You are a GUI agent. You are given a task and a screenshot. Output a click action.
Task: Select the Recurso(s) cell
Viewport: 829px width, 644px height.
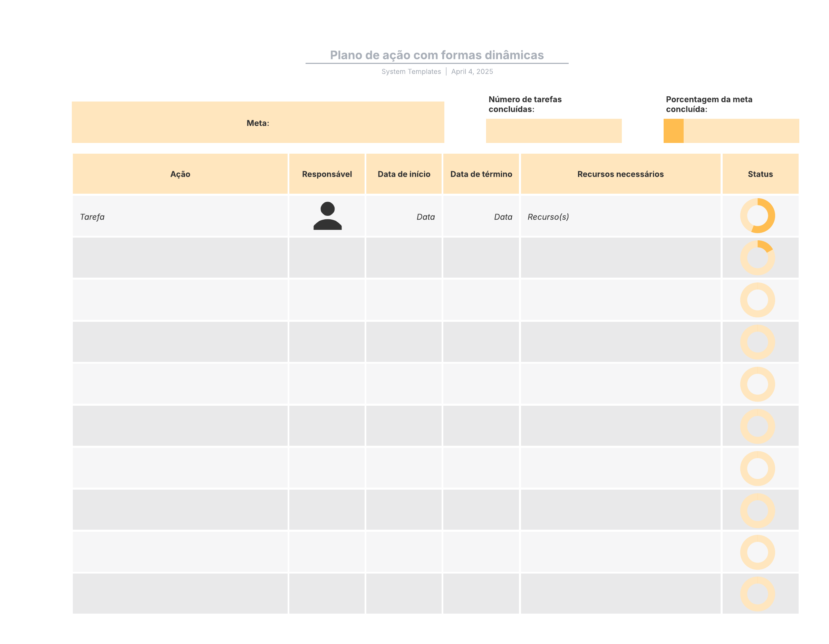620,217
